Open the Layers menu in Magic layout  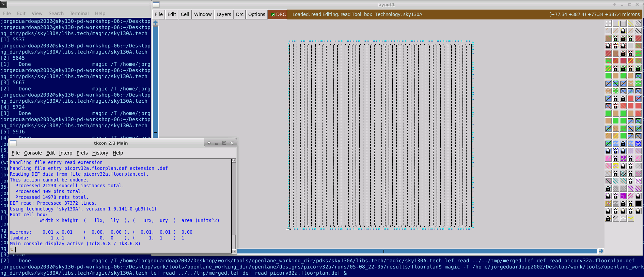224,14
